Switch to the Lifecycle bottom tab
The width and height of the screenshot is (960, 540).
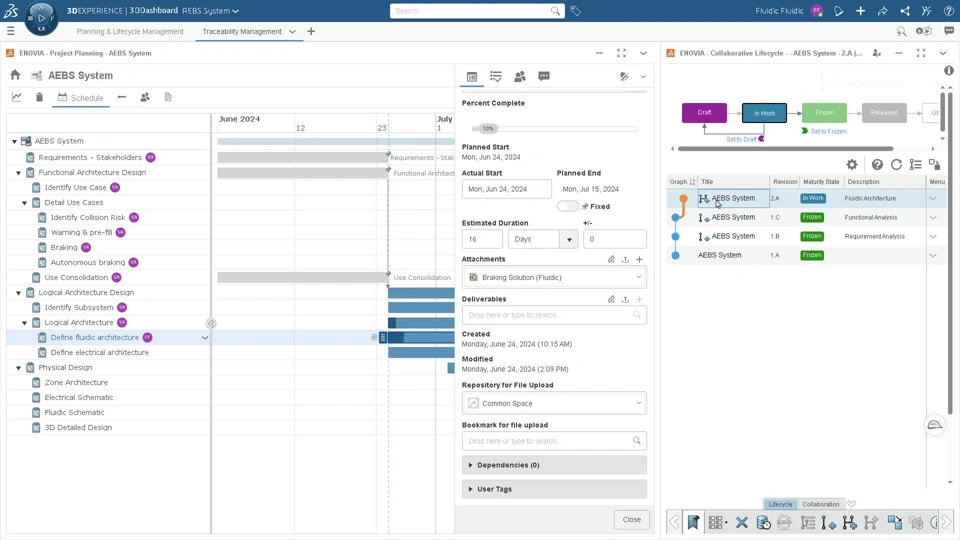[780, 504]
